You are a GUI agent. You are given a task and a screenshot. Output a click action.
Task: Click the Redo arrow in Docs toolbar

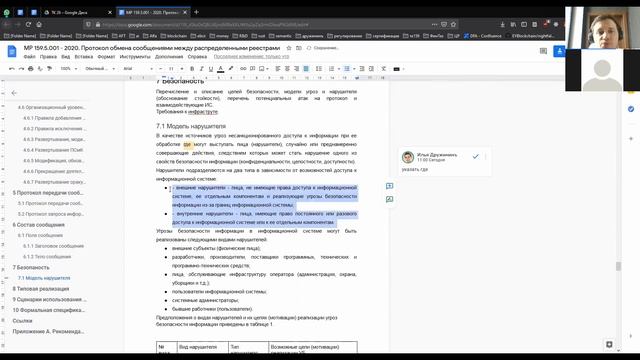click(21, 69)
